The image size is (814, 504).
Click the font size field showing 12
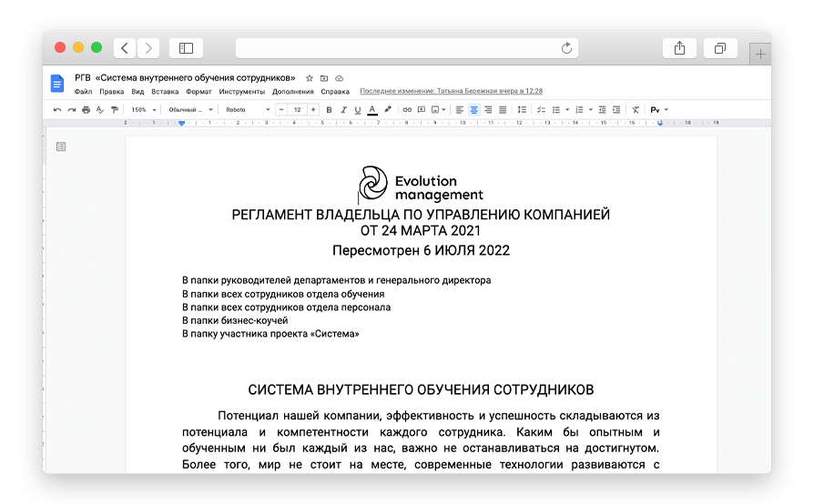tap(298, 110)
